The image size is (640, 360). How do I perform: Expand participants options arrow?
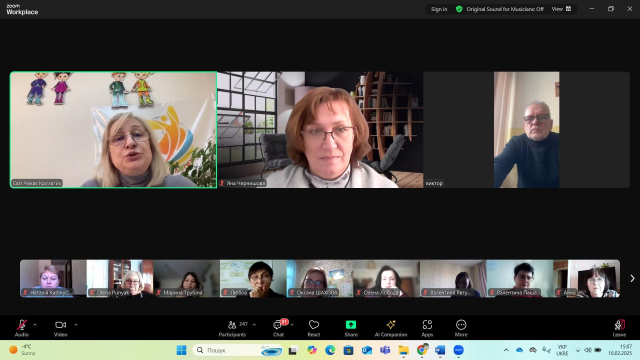254,325
